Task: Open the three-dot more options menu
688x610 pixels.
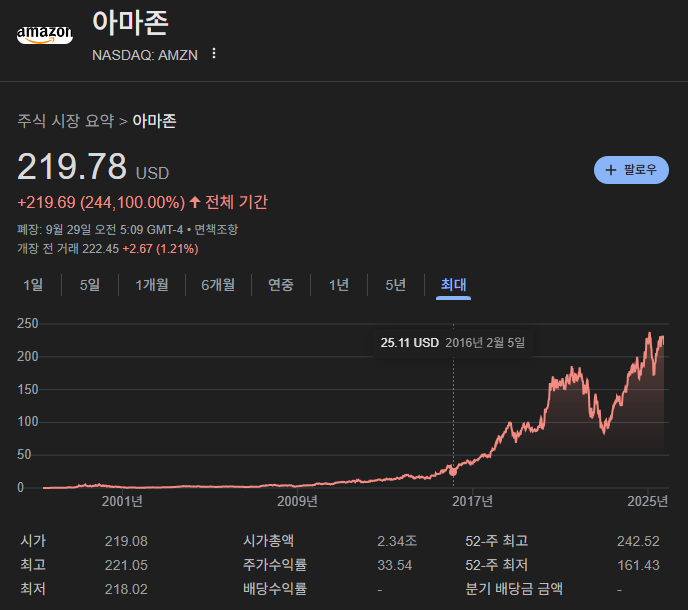Action: (x=214, y=54)
